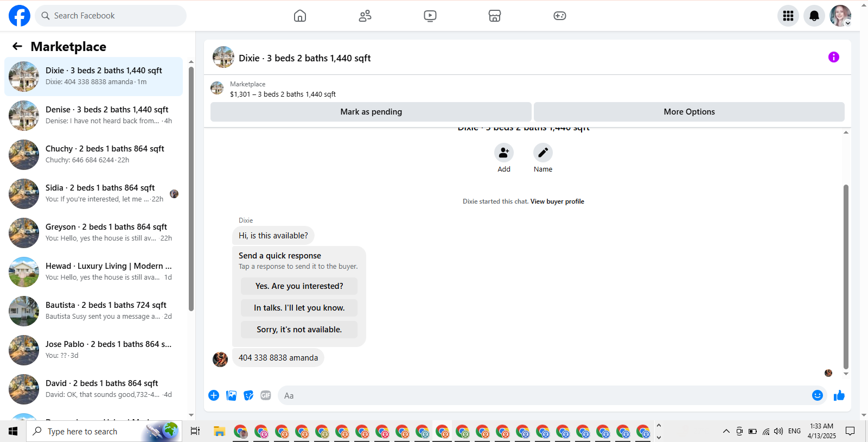
Task: Open the GIF picker in the composer
Action: [x=266, y=395]
